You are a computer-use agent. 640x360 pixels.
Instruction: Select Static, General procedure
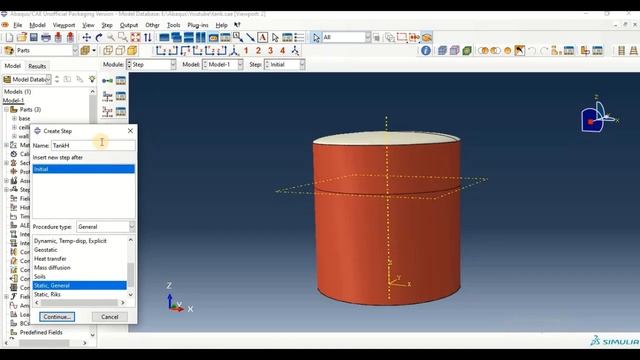click(x=80, y=285)
